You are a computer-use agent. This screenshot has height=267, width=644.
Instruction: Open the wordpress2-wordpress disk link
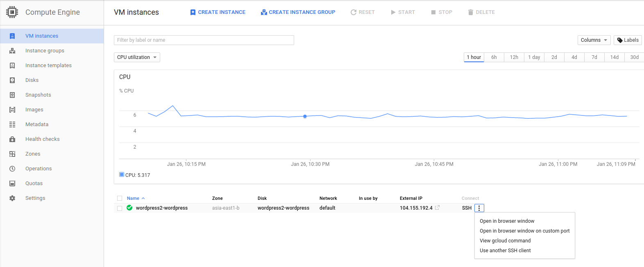pyautogui.click(x=283, y=208)
